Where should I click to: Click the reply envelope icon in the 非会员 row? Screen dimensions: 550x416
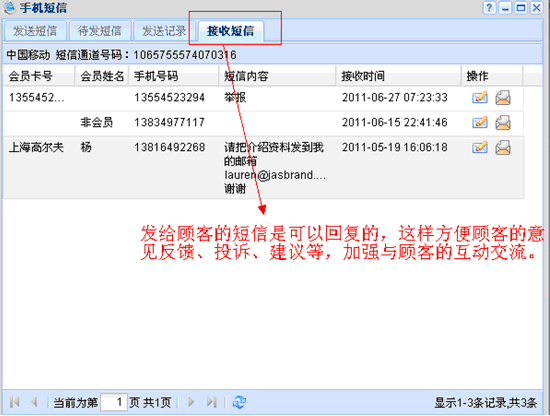coord(503,123)
